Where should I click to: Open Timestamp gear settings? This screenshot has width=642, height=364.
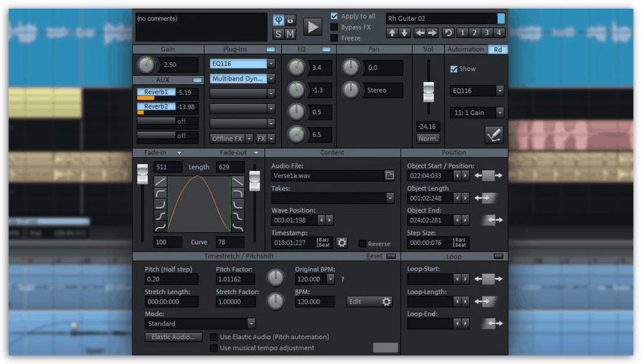point(342,243)
